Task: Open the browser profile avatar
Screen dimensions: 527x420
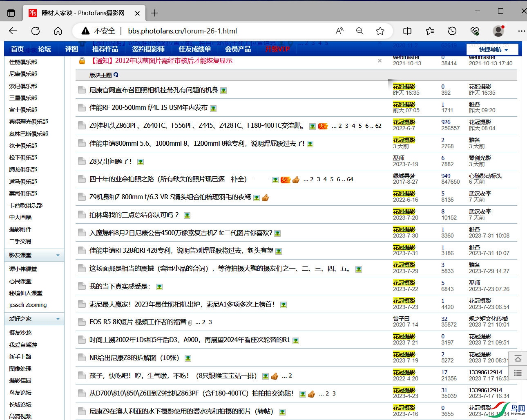Action: tap(498, 31)
